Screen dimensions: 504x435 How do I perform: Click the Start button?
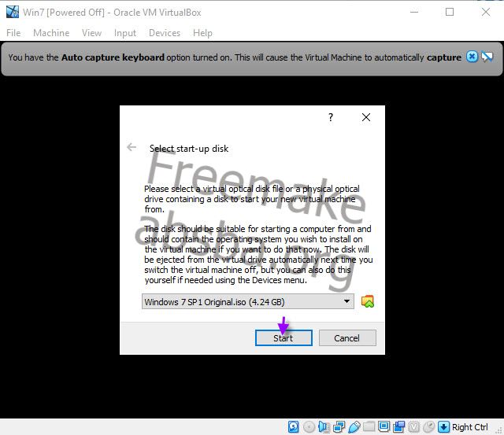click(x=283, y=338)
